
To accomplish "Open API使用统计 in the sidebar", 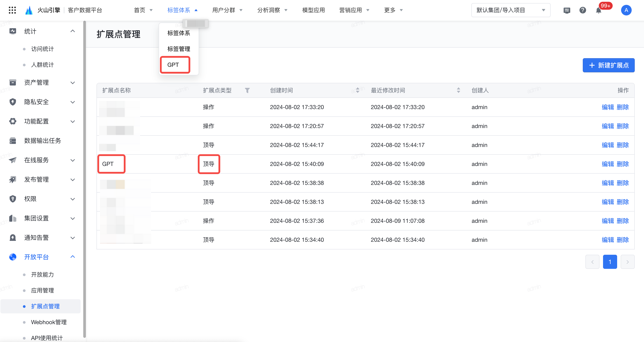I will [47, 338].
